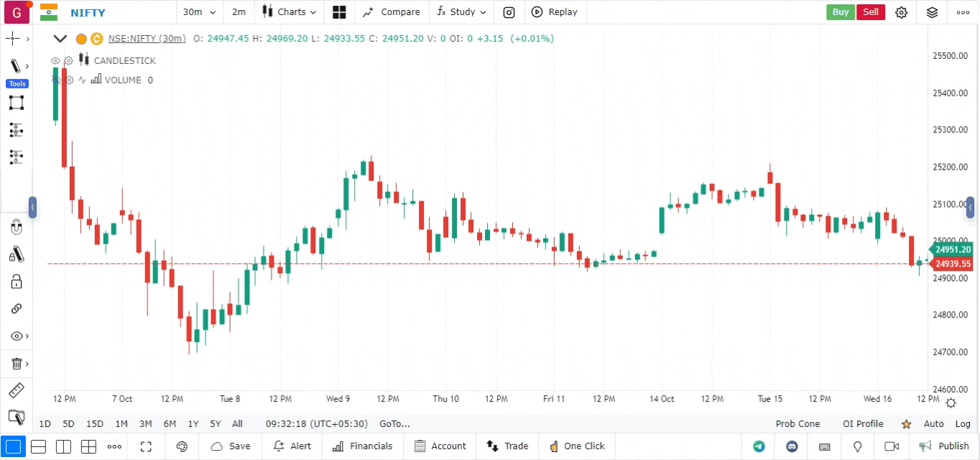Hide the CANDLESTICK series with eye icon
This screenshot has height=460, width=980.
coord(55,61)
